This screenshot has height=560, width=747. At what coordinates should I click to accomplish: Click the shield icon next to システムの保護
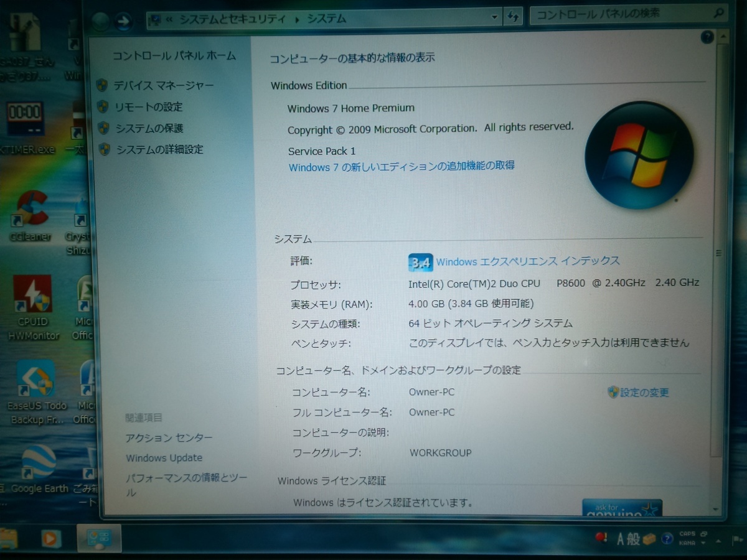(104, 128)
